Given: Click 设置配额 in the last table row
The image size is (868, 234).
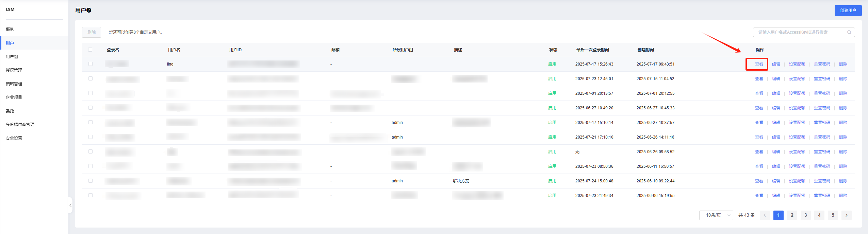Looking at the screenshot, I should [797, 196].
